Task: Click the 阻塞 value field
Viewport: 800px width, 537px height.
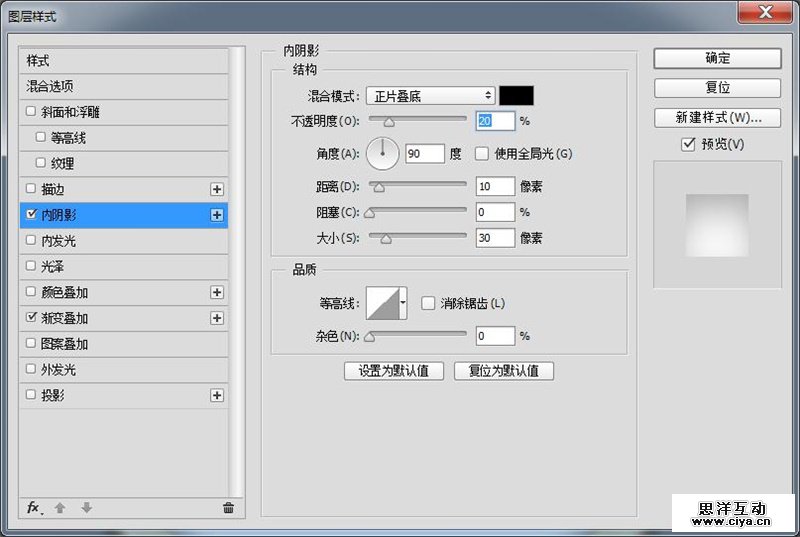Action: 495,212
